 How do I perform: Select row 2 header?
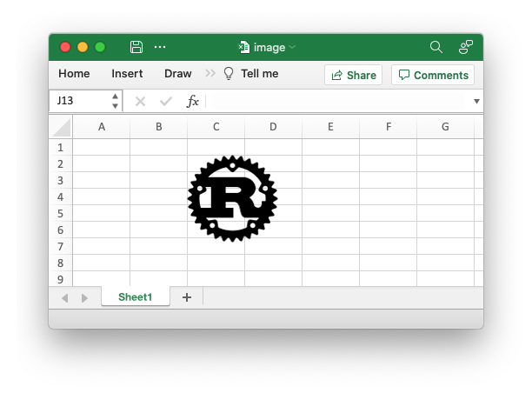[x=61, y=164]
